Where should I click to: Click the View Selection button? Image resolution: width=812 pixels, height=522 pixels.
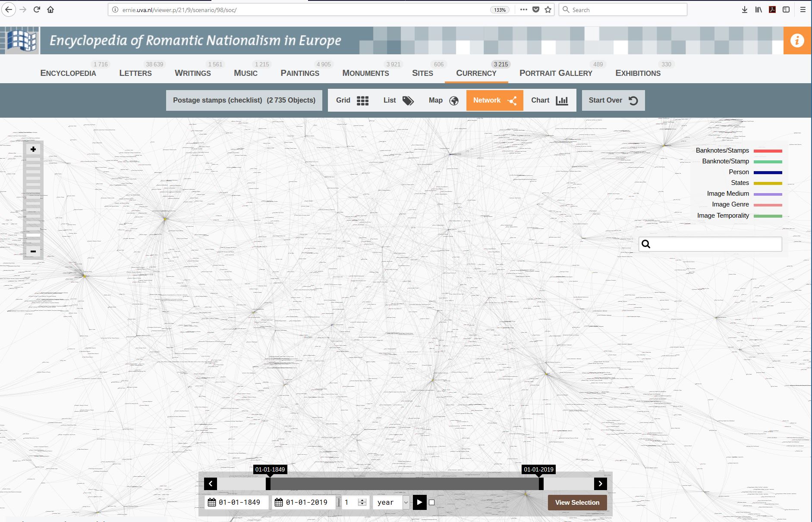pyautogui.click(x=577, y=503)
